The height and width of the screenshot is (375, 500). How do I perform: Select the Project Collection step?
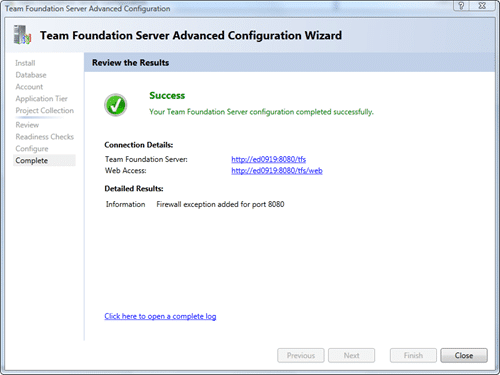click(x=45, y=110)
